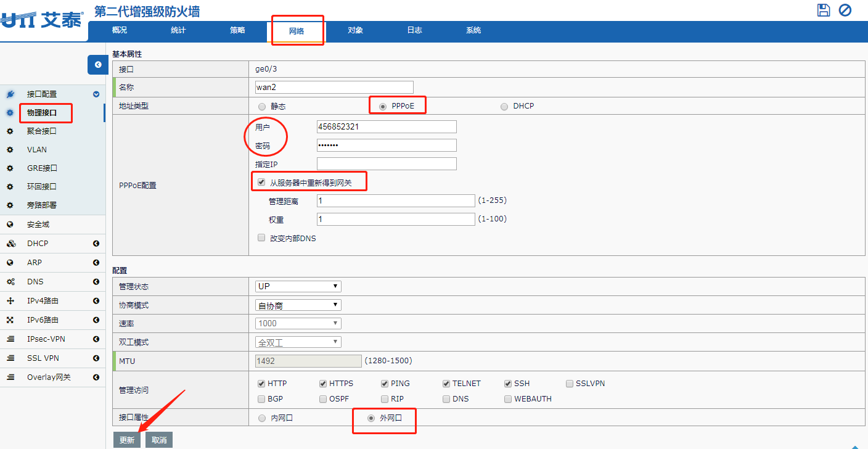868x449 pixels.
Task: Click the save configuration floppy disk icon
Action: point(824,10)
